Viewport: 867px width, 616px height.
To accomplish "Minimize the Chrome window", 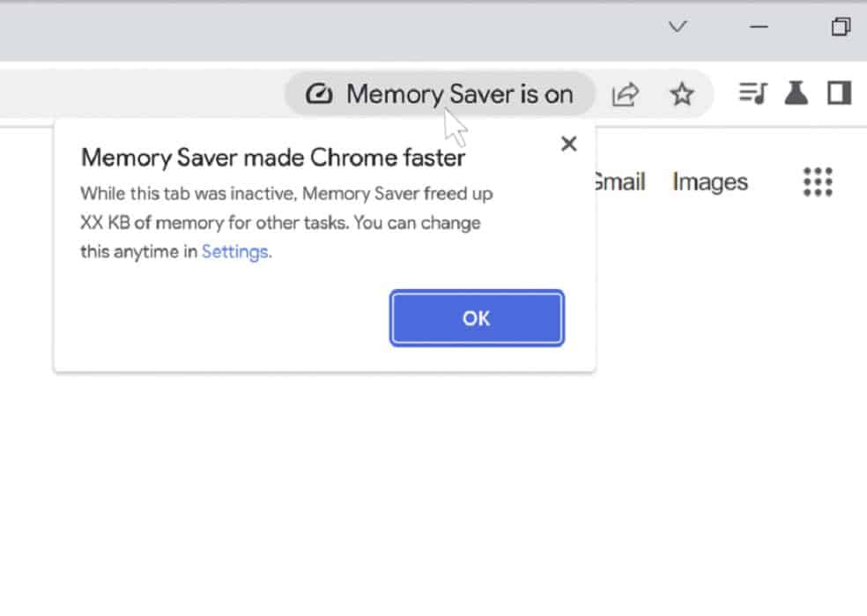I will 759,26.
